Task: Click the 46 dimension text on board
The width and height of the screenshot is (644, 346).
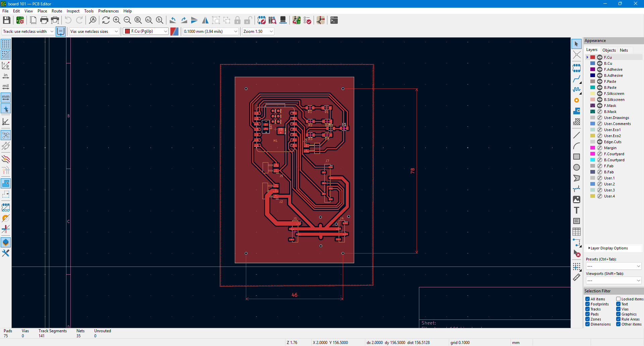Action: 294,295
